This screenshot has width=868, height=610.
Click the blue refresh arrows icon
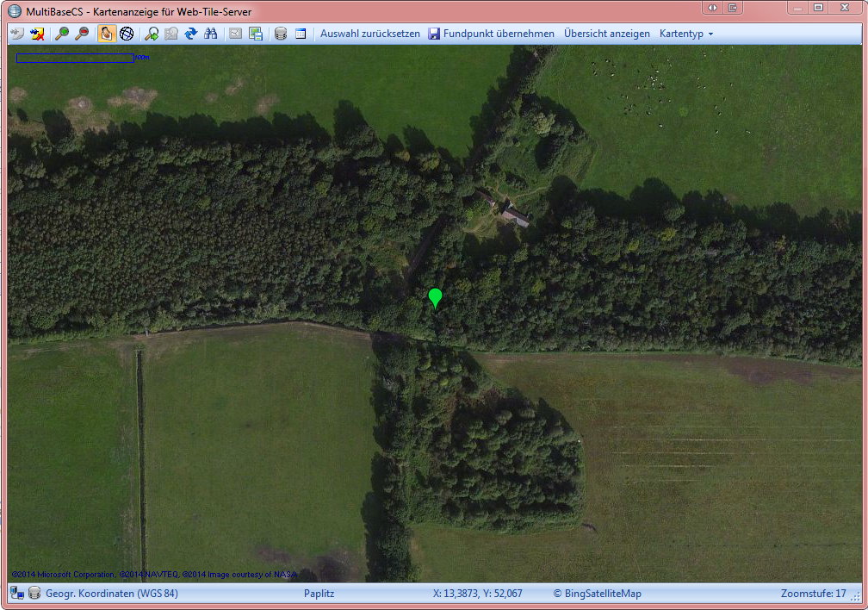coord(191,34)
